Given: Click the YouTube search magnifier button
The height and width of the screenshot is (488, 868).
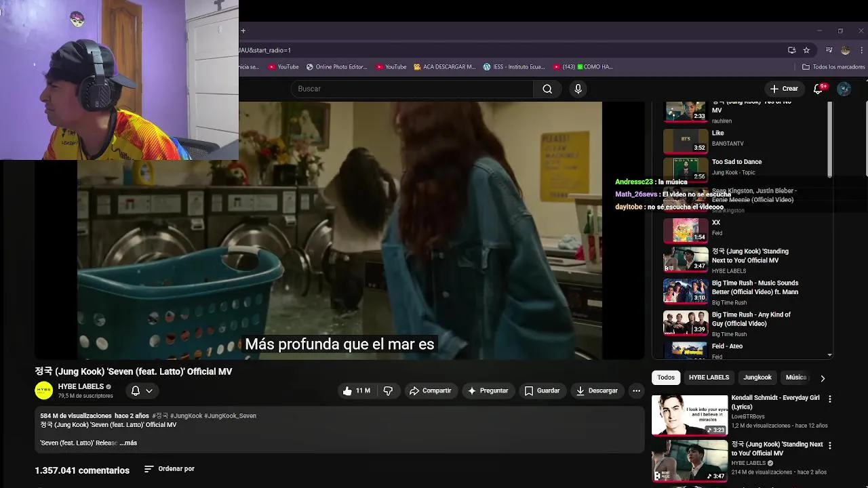Looking at the screenshot, I should [x=547, y=89].
